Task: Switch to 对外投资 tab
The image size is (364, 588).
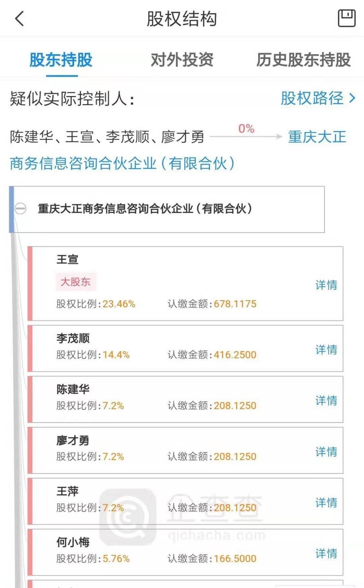Action: point(182,60)
